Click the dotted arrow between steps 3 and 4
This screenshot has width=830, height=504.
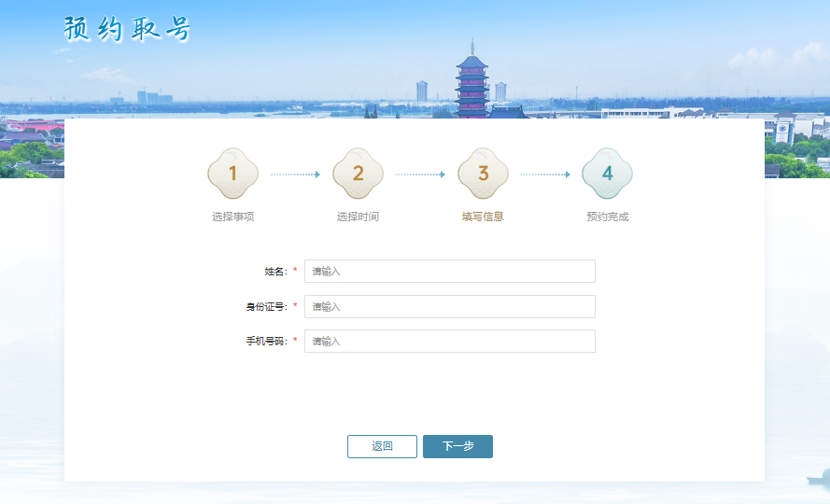click(544, 175)
